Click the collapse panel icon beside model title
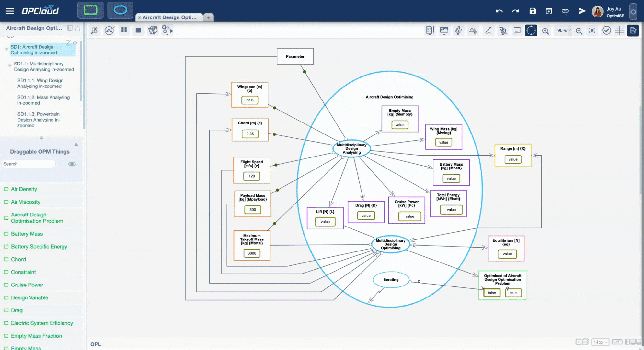 pyautogui.click(x=70, y=28)
